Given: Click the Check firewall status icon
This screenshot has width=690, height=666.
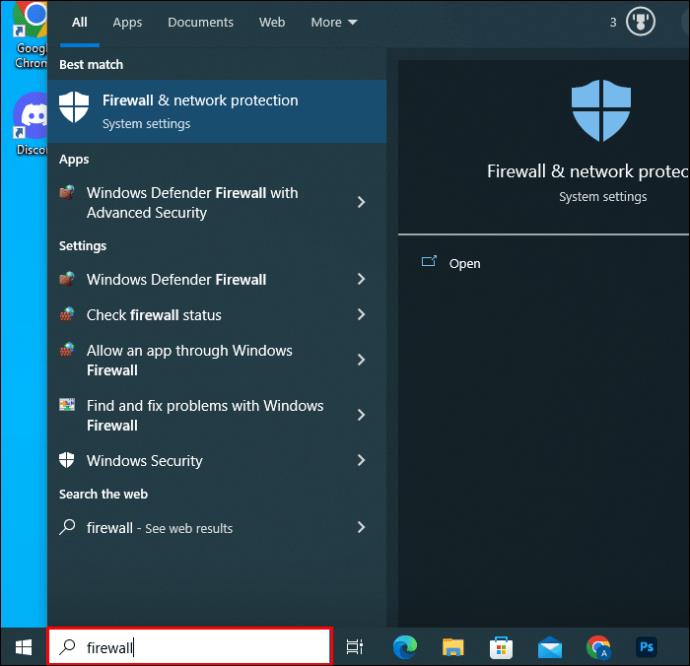Looking at the screenshot, I should pos(67,313).
